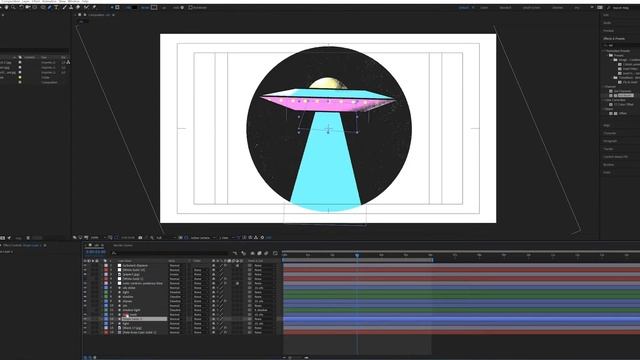
Task: Toggle visibility of the Pale Rose Cyan Solid layer
Action: click(x=85, y=333)
